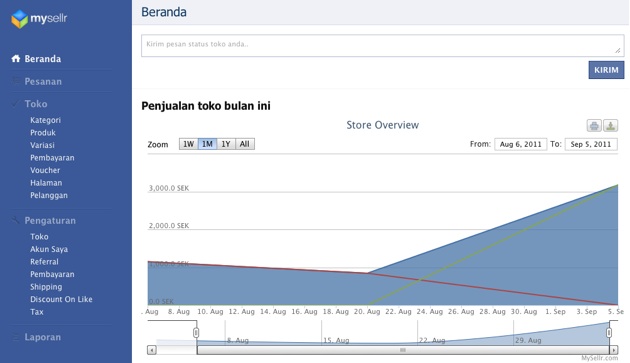This screenshot has height=363, width=630.
Task: Select the 1Y zoom option
Action: tap(226, 144)
